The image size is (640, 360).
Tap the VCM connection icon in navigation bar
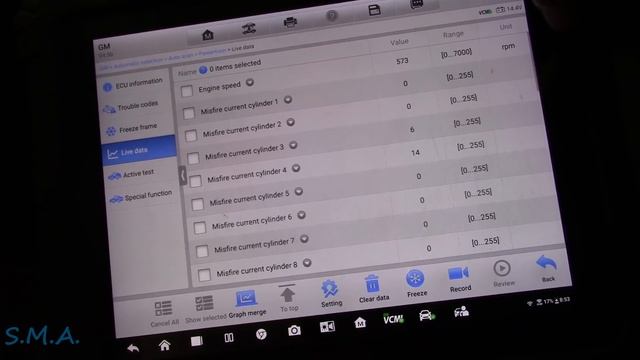393,319
